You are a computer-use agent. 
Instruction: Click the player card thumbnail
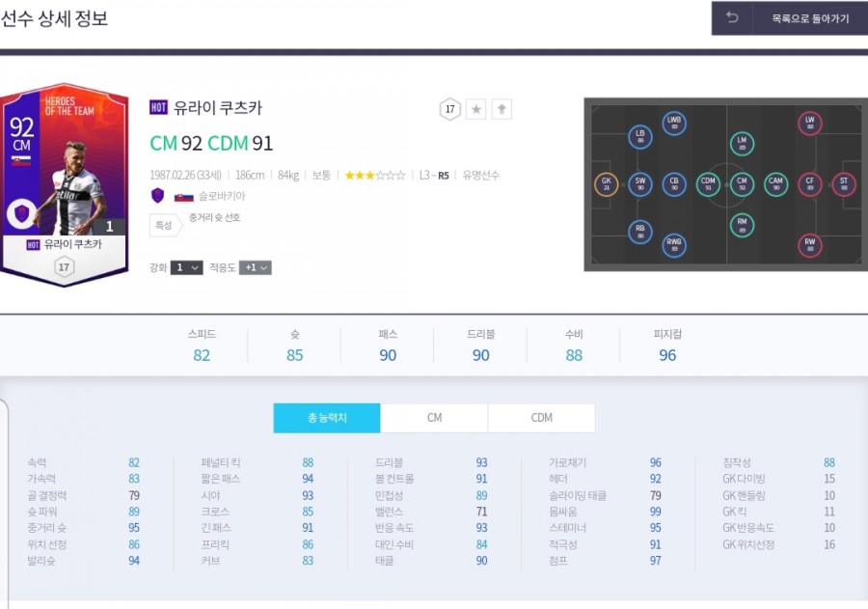coord(65,185)
